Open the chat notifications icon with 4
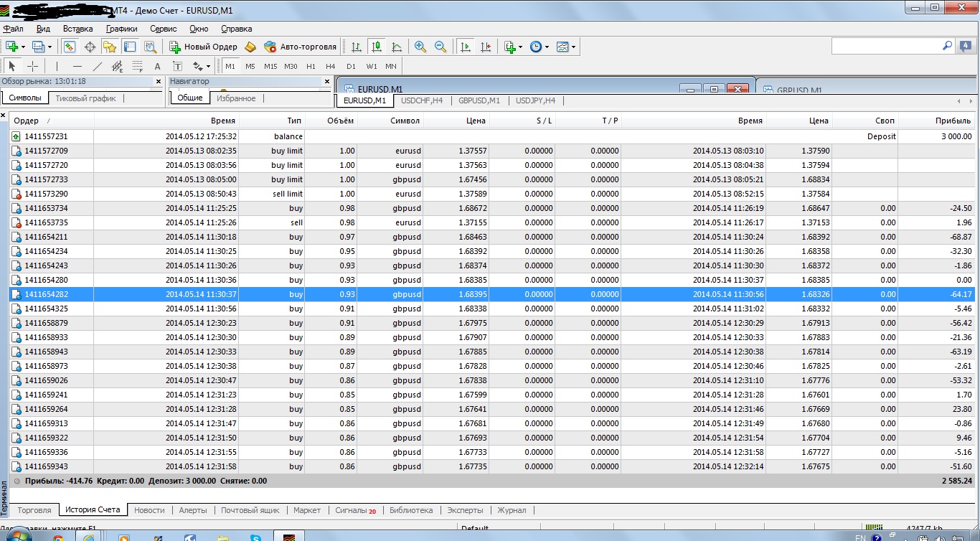980x541 pixels. click(x=966, y=46)
